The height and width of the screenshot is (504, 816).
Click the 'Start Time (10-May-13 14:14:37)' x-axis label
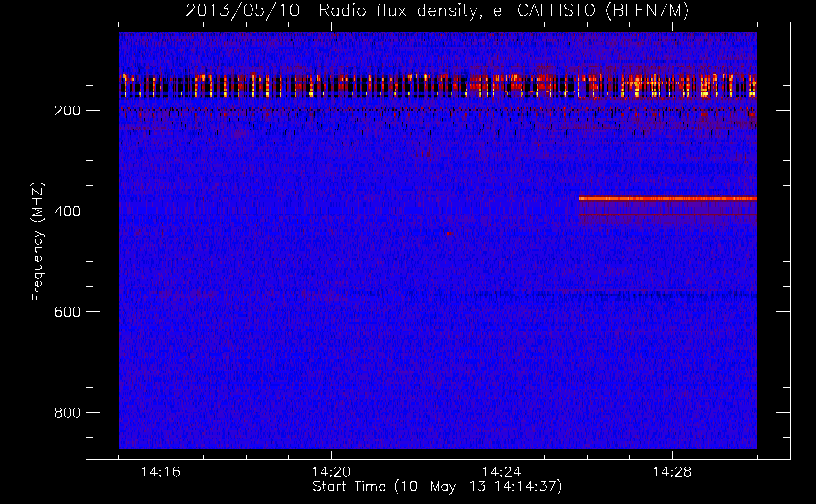(x=437, y=487)
